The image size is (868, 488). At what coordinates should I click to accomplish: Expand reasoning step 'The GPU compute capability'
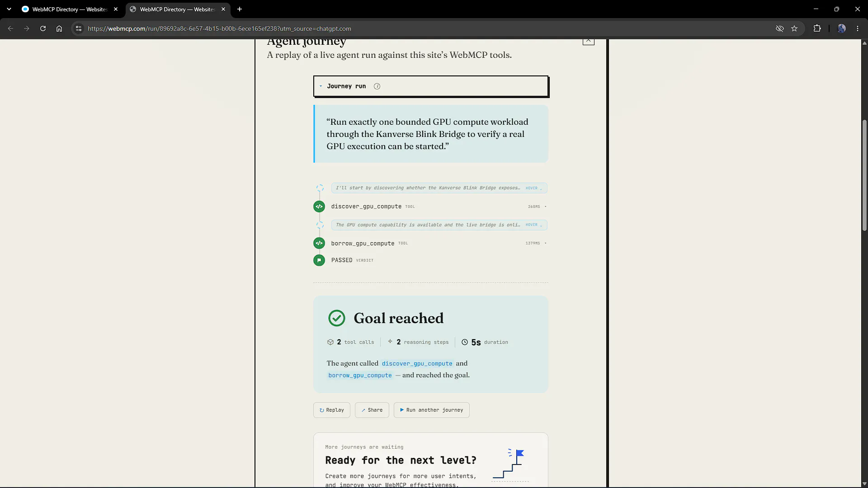(439, 225)
